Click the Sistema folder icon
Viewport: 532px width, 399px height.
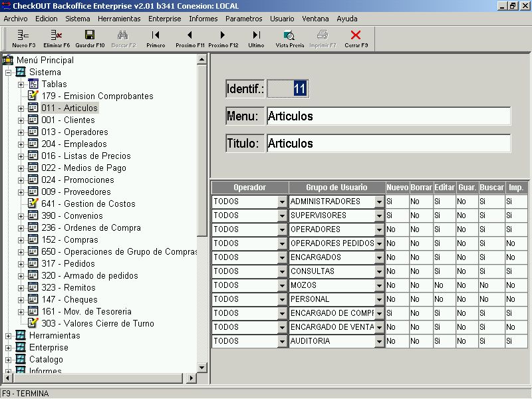pyautogui.click(x=21, y=72)
